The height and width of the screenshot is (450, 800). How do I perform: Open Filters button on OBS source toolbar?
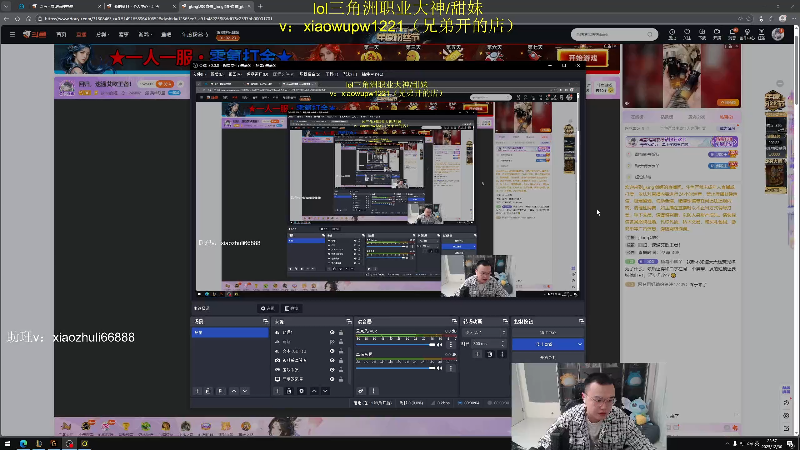pos(292,308)
